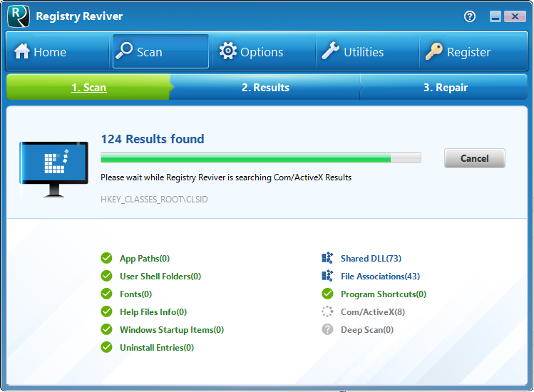Click the User Shell Folders(0) entry

point(160,277)
